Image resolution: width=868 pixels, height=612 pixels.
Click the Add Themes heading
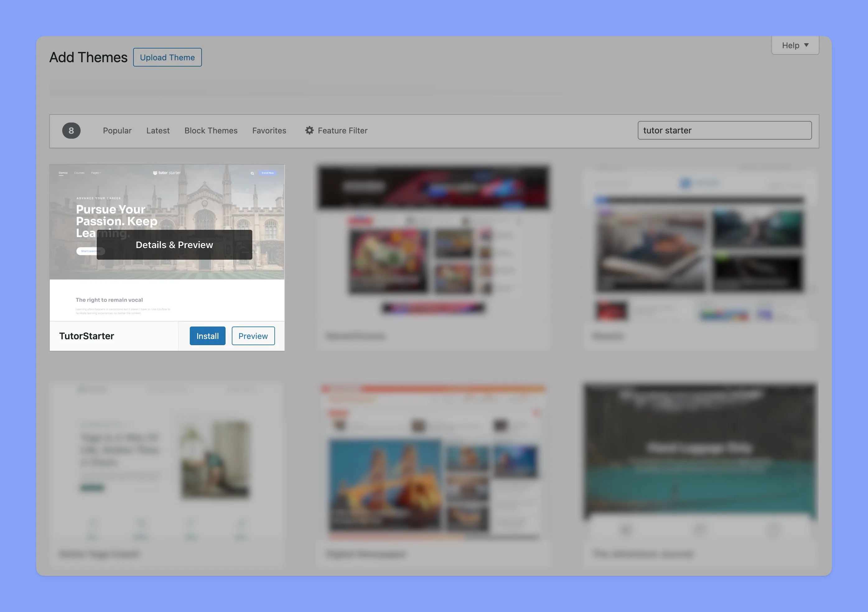[88, 58]
